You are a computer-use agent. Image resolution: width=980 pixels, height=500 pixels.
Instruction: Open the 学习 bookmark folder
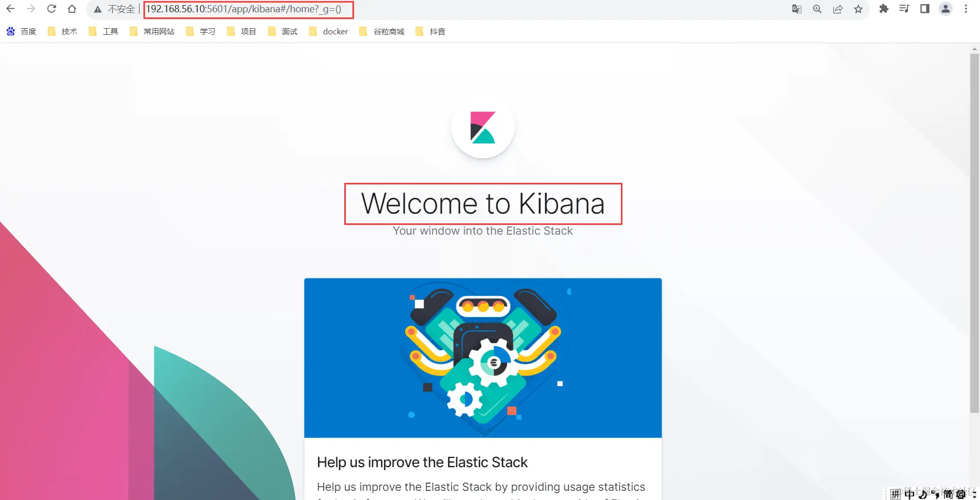(x=200, y=32)
